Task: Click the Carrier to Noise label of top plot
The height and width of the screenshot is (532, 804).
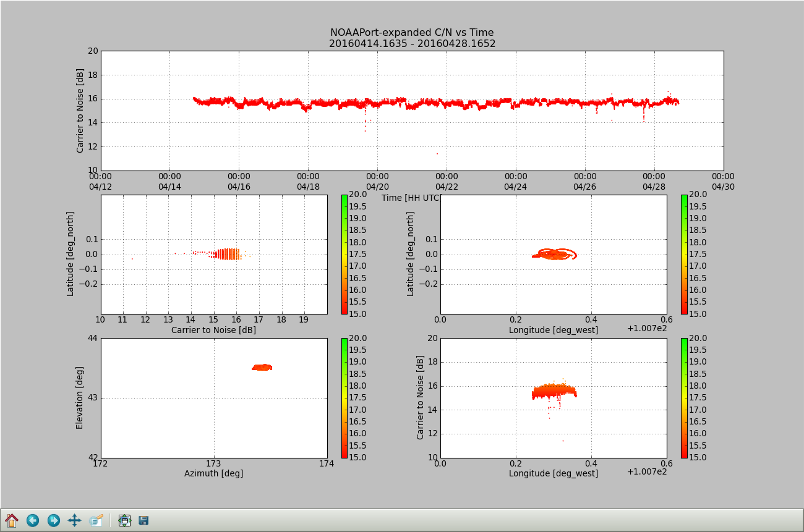Action: (80, 111)
